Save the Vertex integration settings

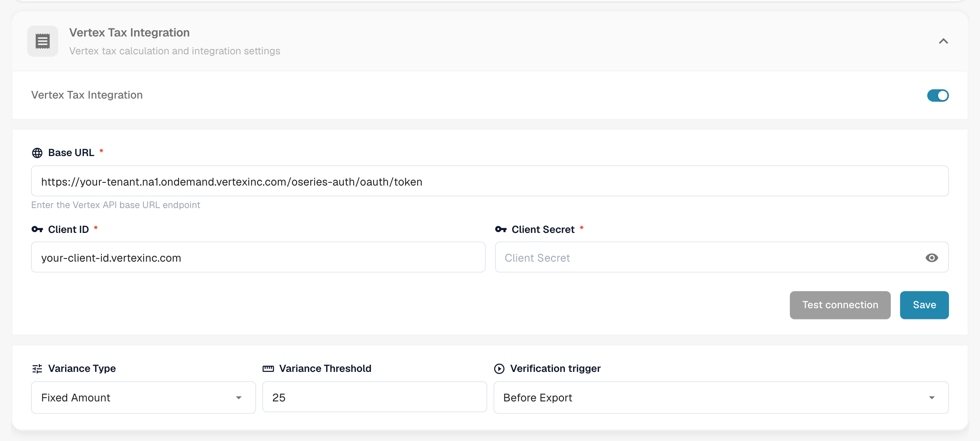tap(924, 305)
